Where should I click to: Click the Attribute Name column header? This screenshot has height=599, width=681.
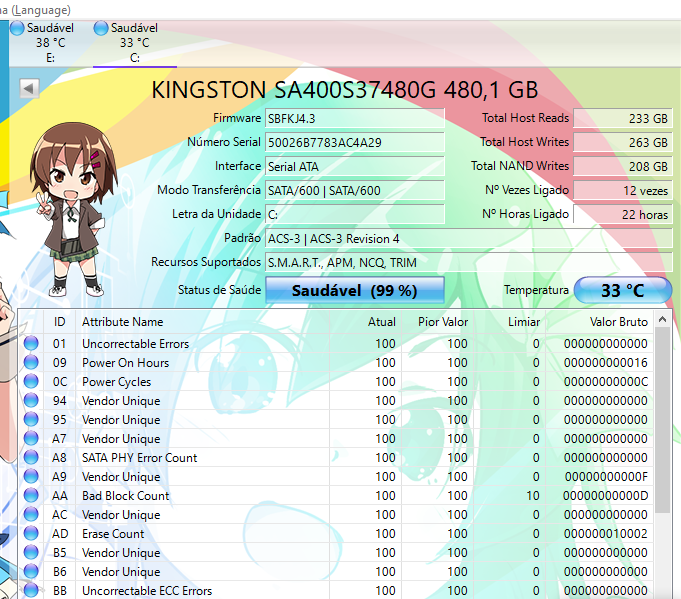(x=202, y=322)
